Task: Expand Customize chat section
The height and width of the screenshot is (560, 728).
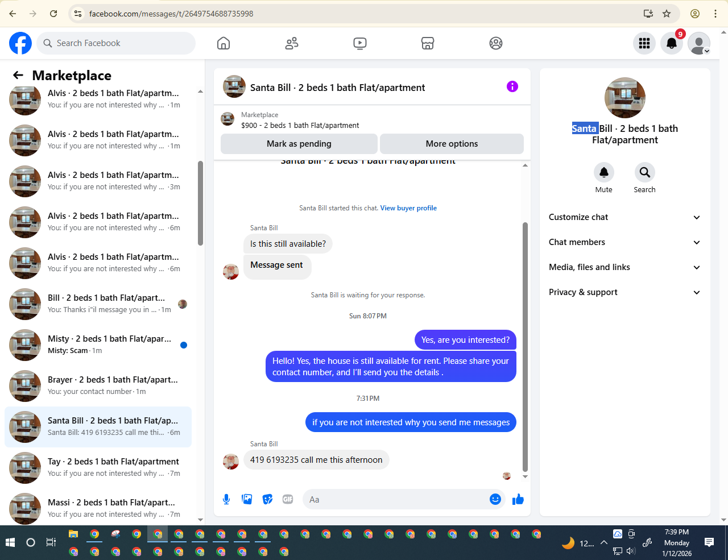Action: pos(624,217)
